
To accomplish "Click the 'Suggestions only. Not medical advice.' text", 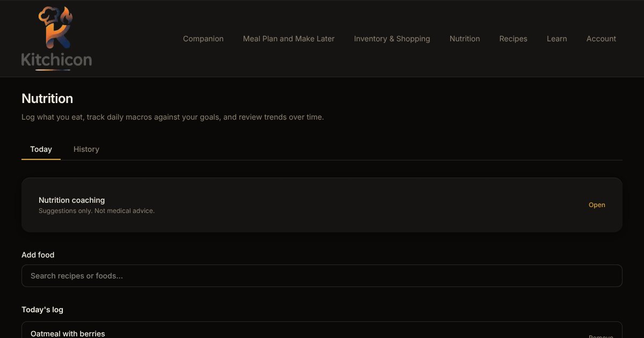I will click(97, 211).
